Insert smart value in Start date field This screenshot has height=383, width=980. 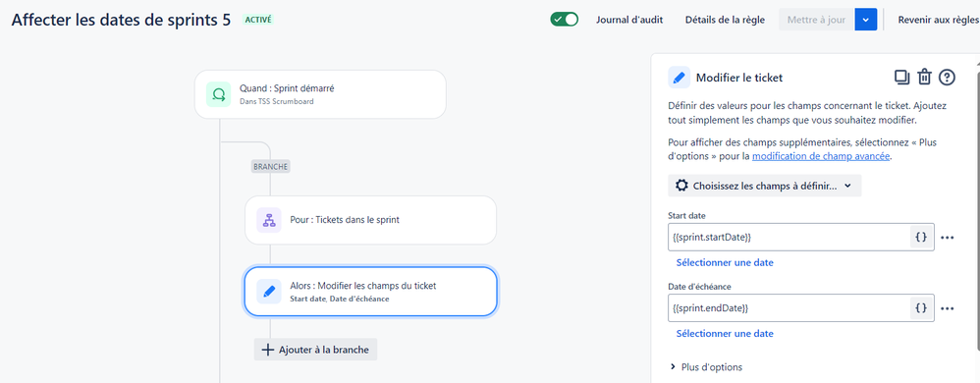click(921, 238)
